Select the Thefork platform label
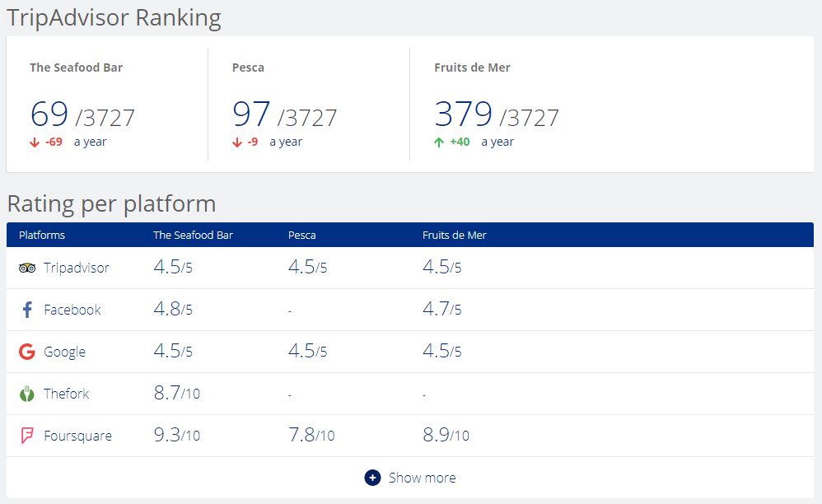 pyautogui.click(x=67, y=394)
